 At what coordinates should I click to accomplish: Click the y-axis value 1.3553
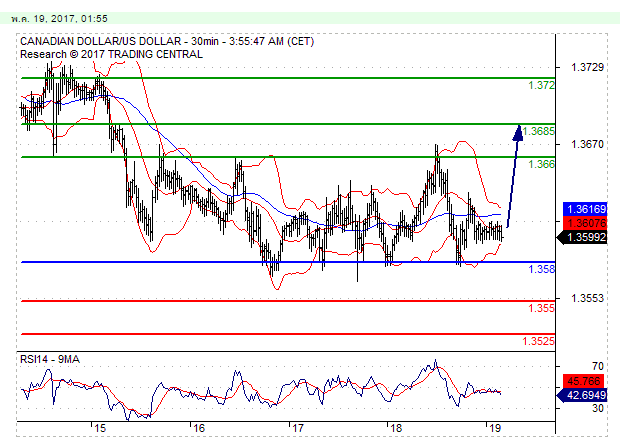[x=588, y=298]
